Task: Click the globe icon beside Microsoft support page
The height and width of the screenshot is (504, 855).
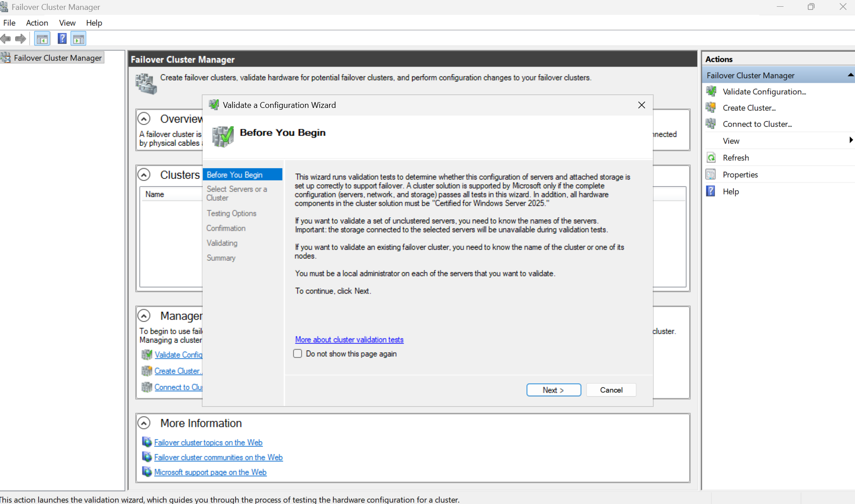Action: click(x=147, y=472)
